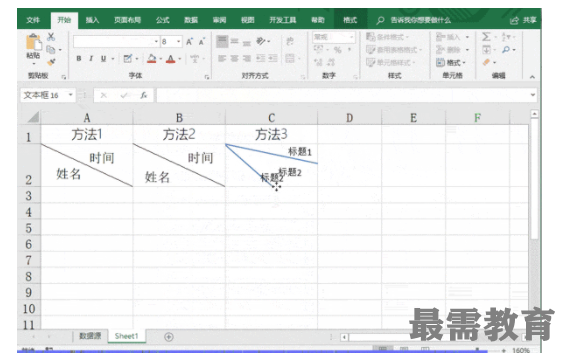Click the Increase Decimal icon

pyautogui.click(x=318, y=62)
